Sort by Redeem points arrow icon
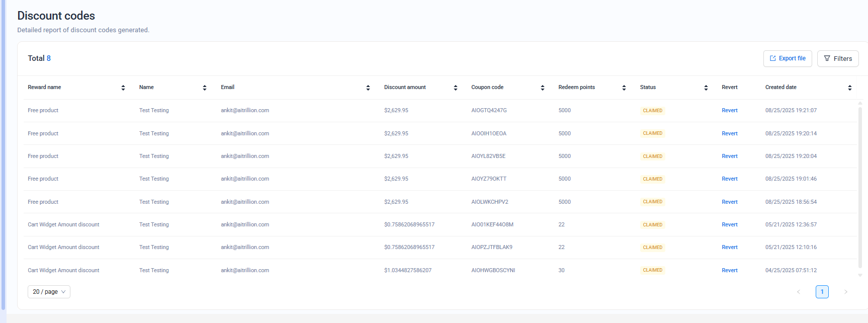The width and height of the screenshot is (868, 323). coord(624,88)
